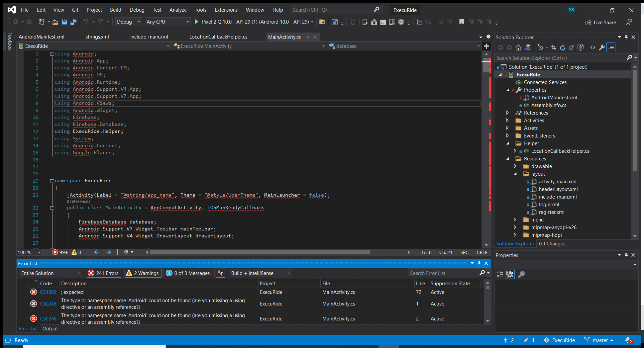
Task: Select the View Code icon in Solution Explorer
Action: (593, 47)
